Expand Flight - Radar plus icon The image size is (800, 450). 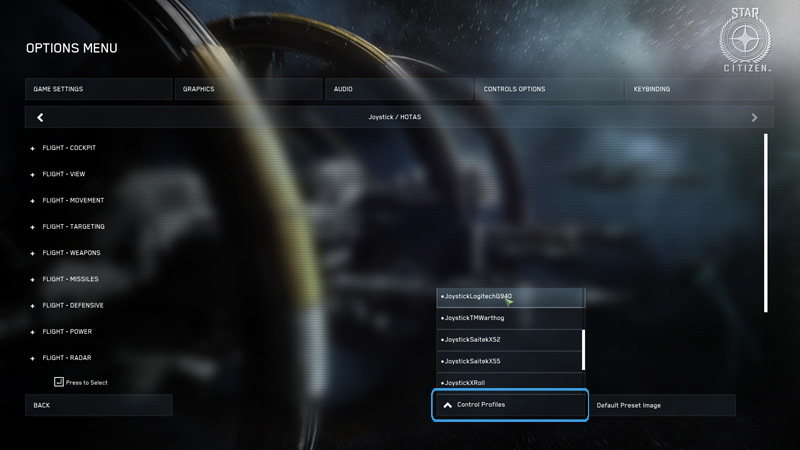click(33, 359)
